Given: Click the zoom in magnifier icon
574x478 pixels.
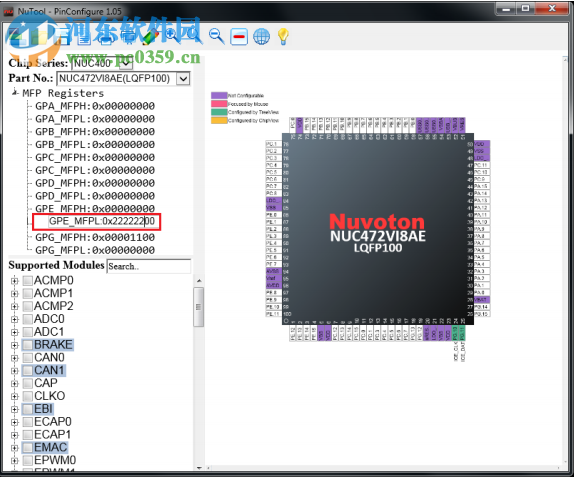Looking at the screenshot, I should [x=172, y=36].
